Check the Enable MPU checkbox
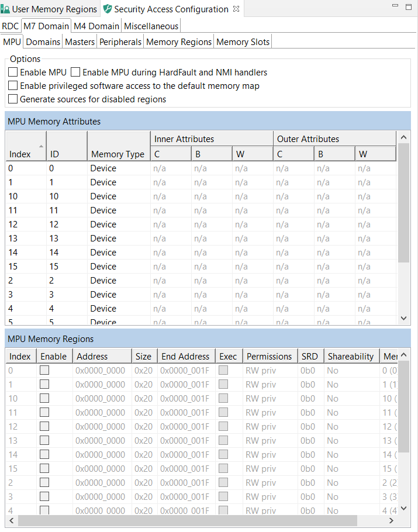418x532 pixels. coord(13,72)
